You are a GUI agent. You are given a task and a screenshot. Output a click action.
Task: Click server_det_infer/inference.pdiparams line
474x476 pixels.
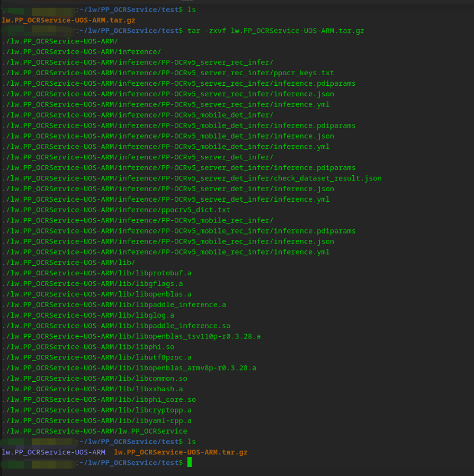coord(178,167)
